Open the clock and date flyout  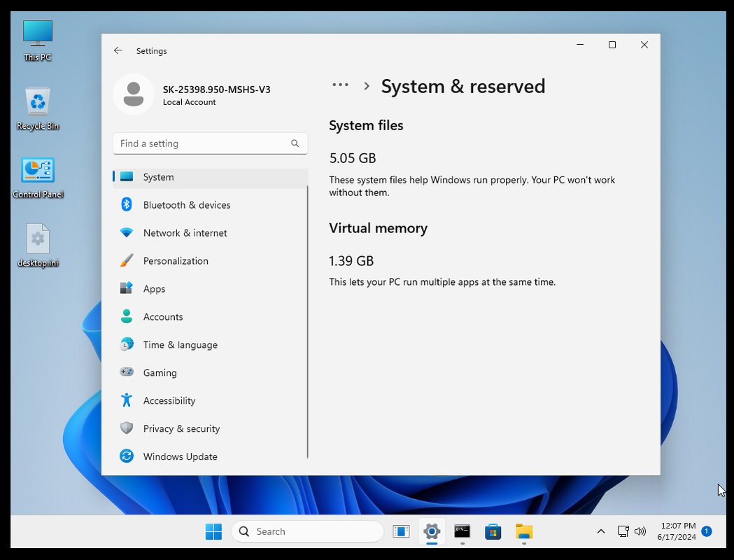[677, 531]
